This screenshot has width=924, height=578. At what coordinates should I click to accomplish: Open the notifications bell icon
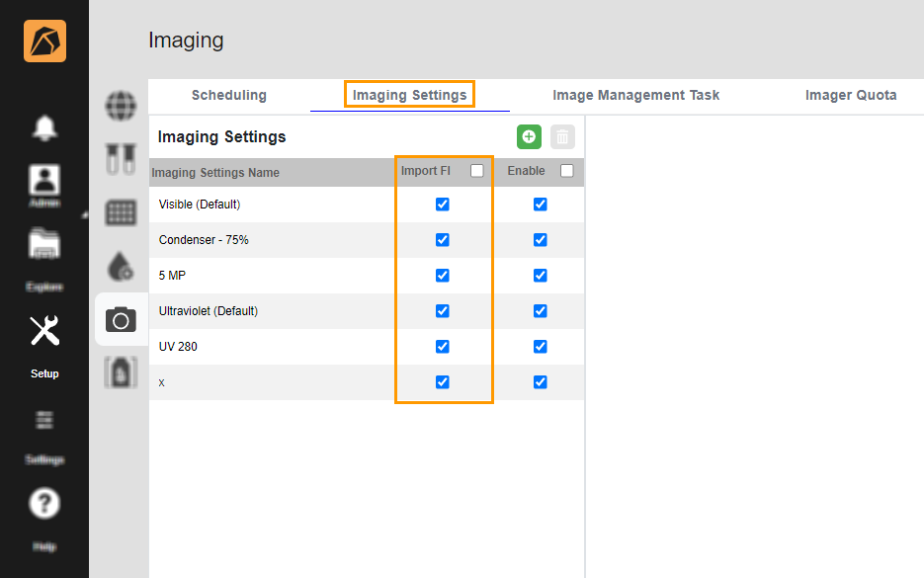(44, 127)
